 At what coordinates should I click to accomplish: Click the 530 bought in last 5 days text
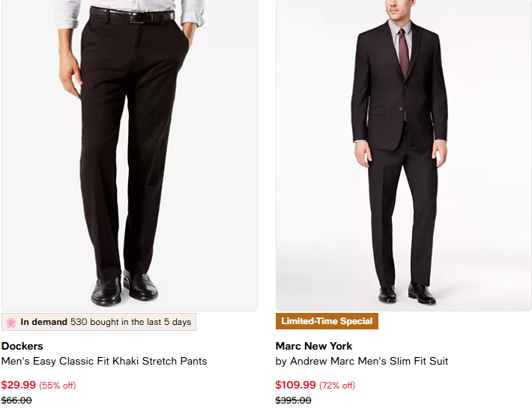coord(131,323)
